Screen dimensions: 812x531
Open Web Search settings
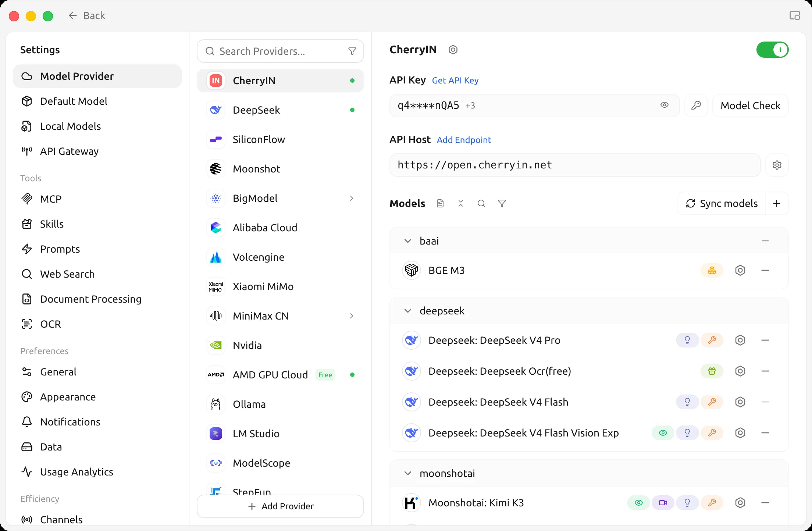(97, 274)
